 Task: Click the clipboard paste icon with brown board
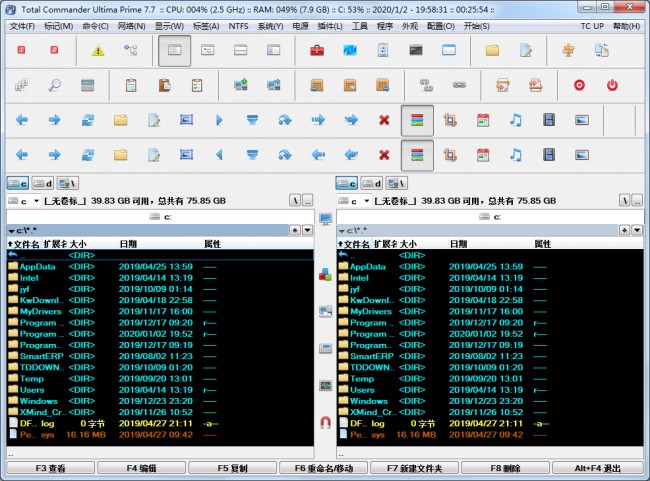[x=165, y=85]
